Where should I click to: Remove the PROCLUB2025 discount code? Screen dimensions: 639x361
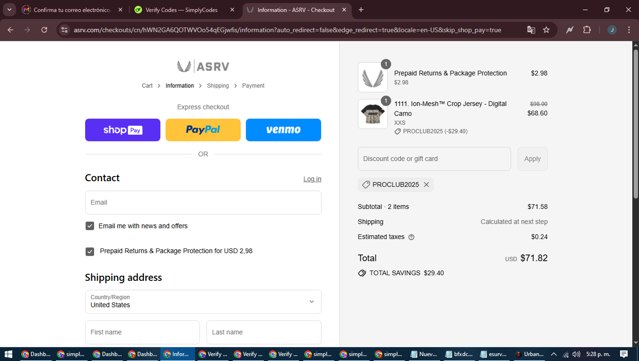pos(426,185)
